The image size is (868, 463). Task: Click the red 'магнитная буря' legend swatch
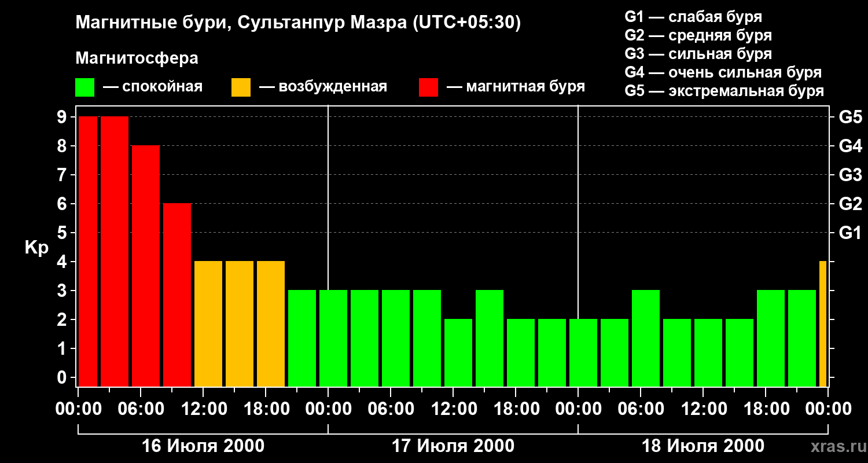428,87
